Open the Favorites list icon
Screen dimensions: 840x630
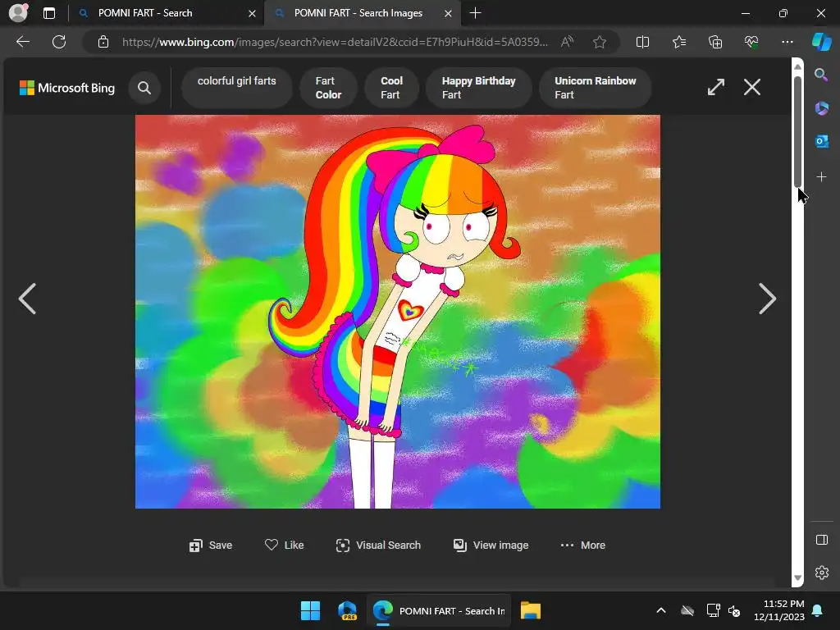point(678,42)
